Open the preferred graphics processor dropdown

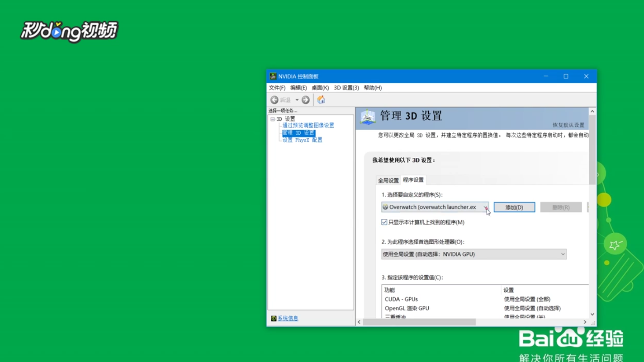click(474, 254)
